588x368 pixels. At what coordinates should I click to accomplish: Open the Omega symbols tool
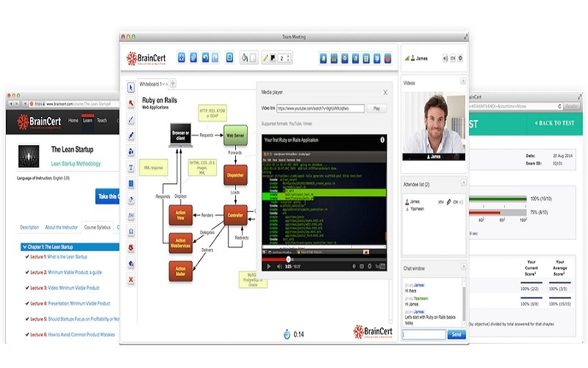point(131,231)
